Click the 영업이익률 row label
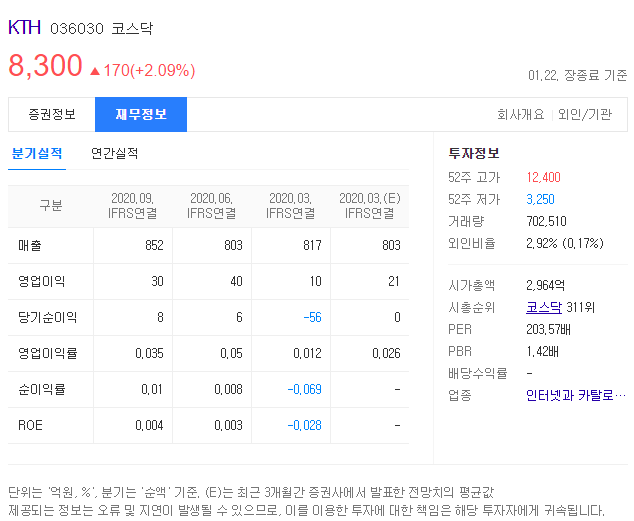This screenshot has height=521, width=634. 47,353
